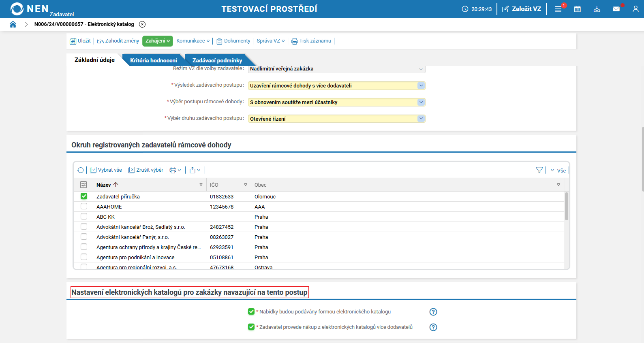Uncheck the Zadavatel příručka row checkbox
Viewport: 644px width, 343px height.
coord(84,196)
